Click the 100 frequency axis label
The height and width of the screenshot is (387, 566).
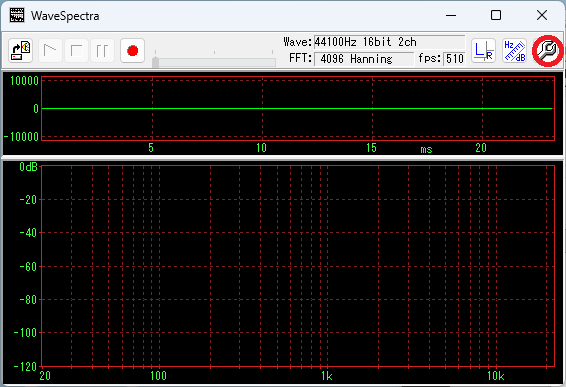(x=158, y=376)
